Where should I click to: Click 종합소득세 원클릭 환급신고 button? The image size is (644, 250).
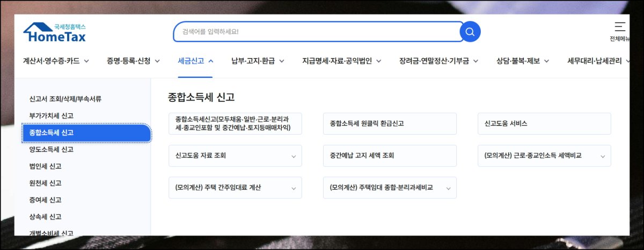tap(390, 123)
